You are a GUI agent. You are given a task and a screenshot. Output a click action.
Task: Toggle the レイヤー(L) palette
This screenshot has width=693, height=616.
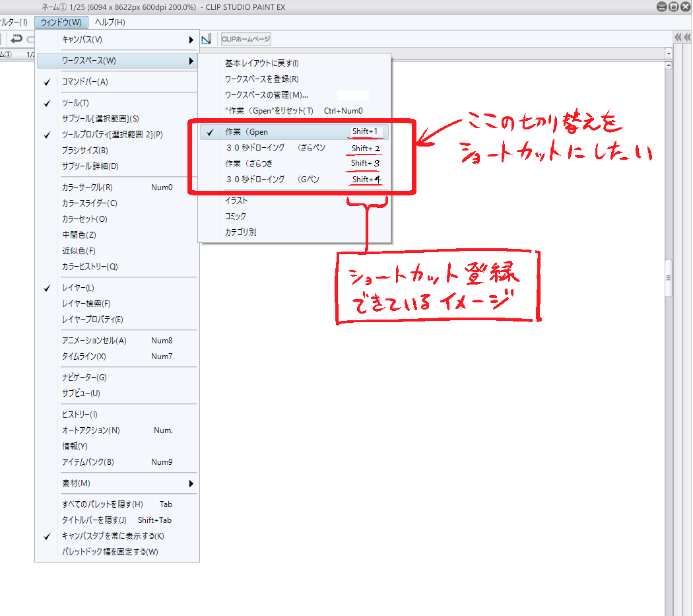point(117,288)
